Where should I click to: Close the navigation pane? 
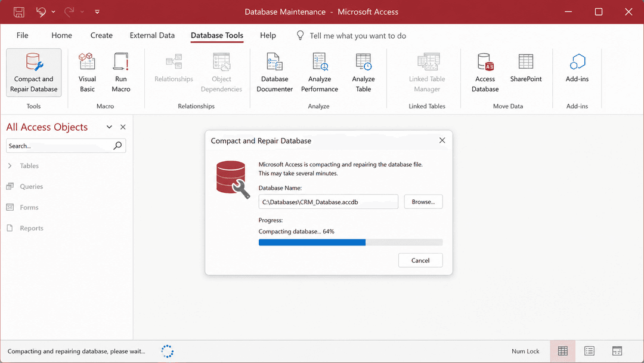click(123, 127)
